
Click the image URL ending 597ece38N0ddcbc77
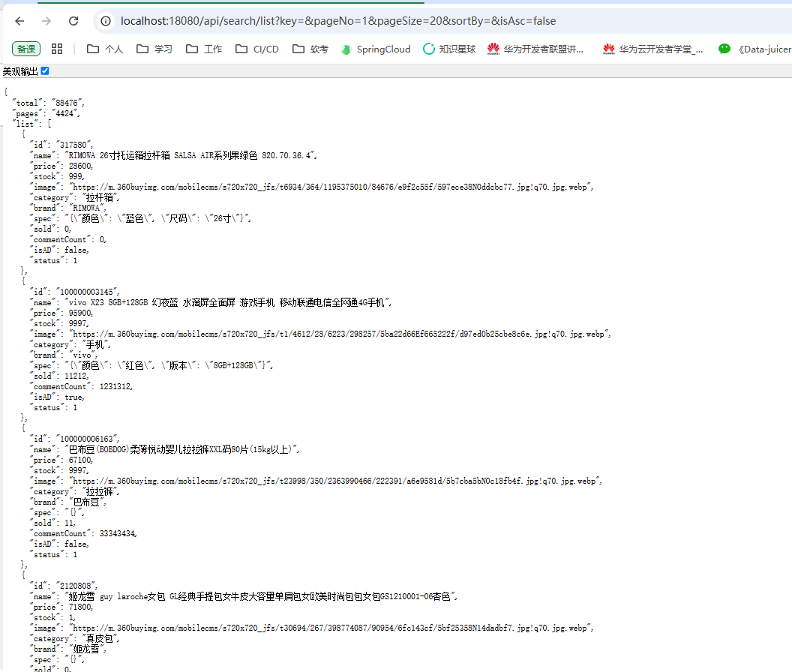click(x=331, y=187)
